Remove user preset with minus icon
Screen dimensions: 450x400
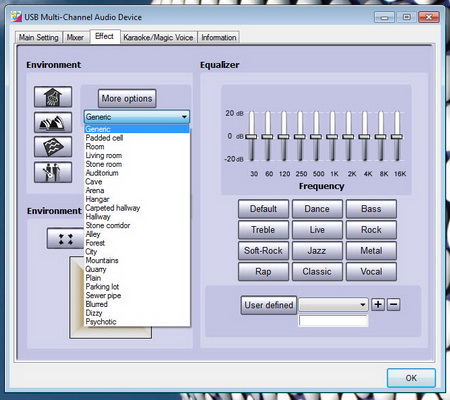coord(394,304)
